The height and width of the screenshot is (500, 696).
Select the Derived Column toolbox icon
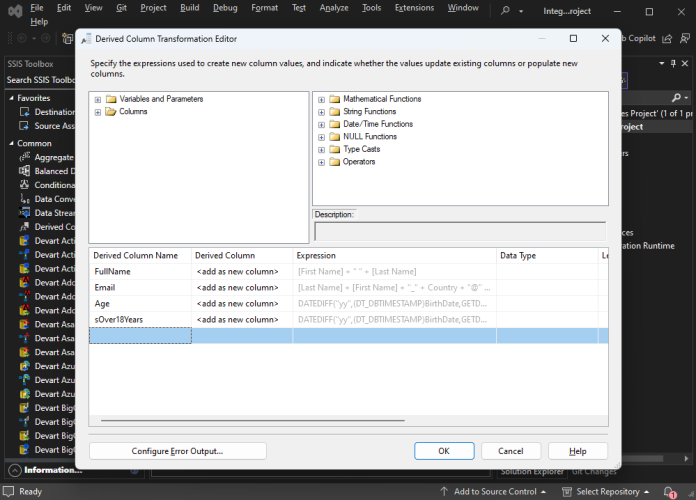[x=24, y=227]
